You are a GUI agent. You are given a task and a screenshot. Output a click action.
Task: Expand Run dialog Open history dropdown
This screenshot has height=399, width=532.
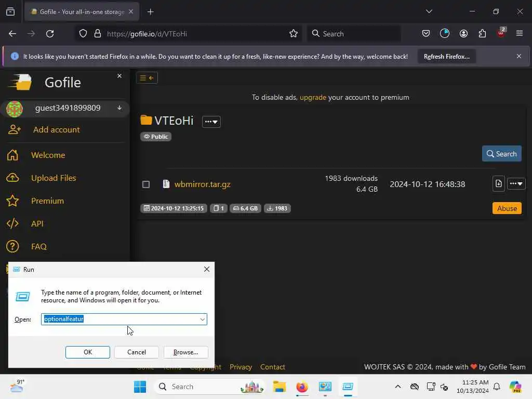[x=202, y=320]
